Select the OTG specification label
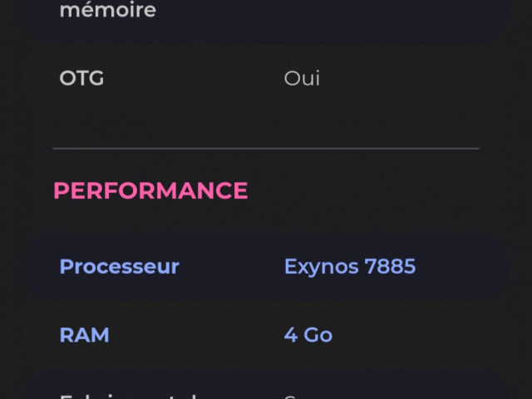The image size is (532, 399). (x=81, y=78)
